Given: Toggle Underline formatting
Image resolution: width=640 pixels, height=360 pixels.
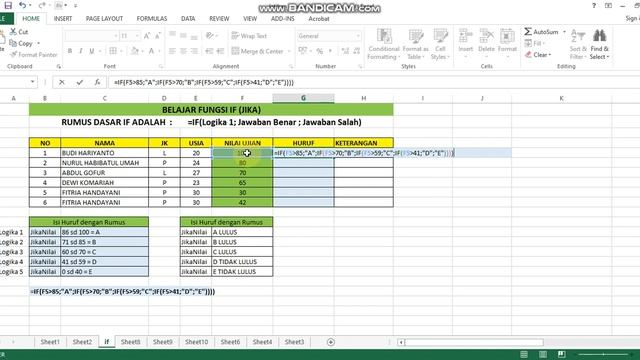Looking at the screenshot, I should point(91,51).
